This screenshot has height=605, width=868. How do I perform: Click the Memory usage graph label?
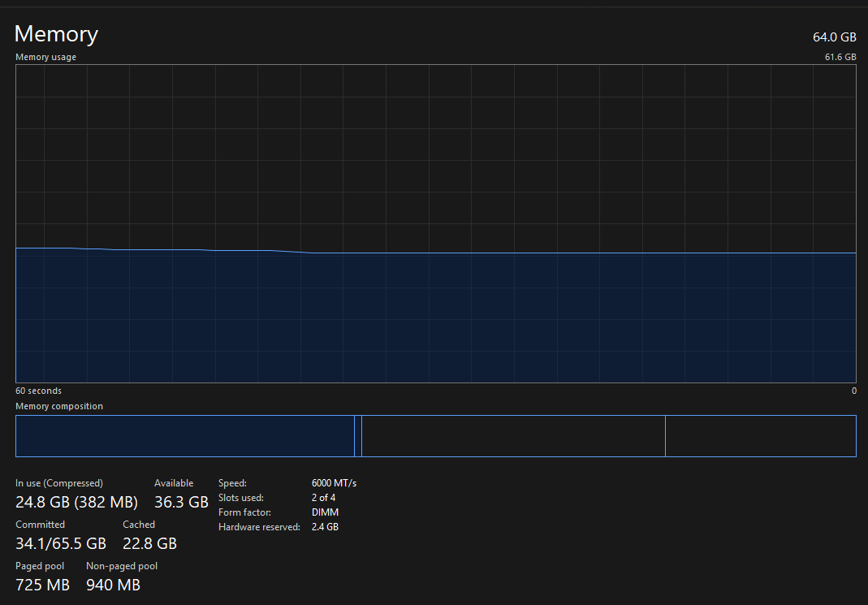(x=46, y=57)
